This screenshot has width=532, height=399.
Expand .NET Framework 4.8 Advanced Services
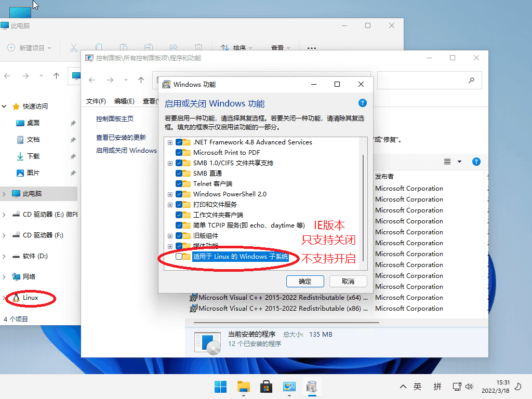tap(170, 142)
